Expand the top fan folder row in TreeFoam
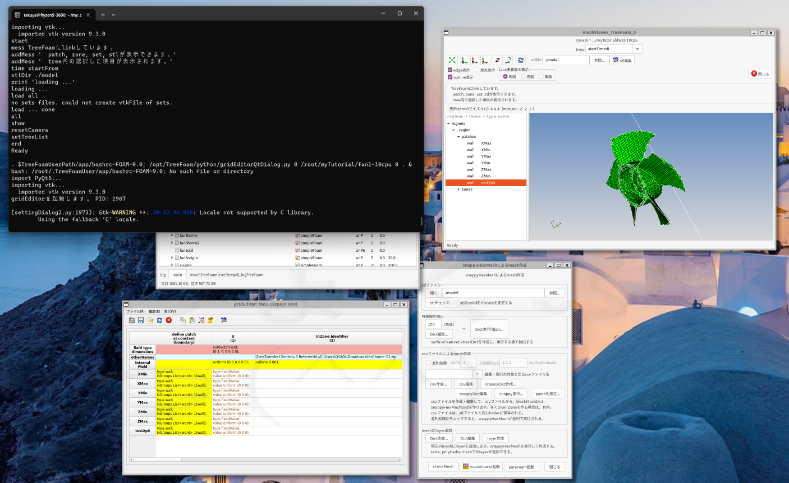The height and width of the screenshot is (483, 789). point(172,235)
